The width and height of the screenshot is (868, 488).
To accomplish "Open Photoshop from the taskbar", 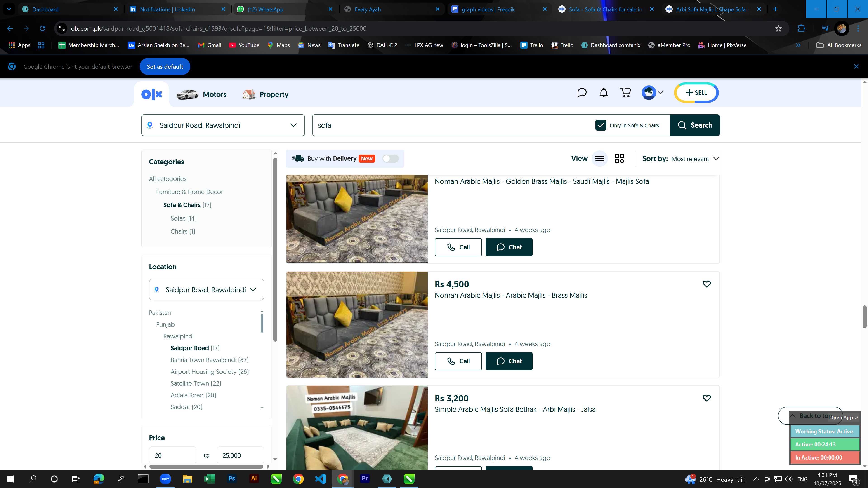I will click(x=231, y=479).
